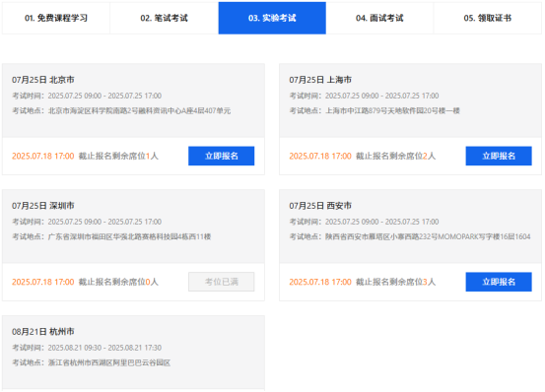Screen dimensions: 545x392
Task: Select the 08月21日 杭州市 heading
Action: (43, 332)
